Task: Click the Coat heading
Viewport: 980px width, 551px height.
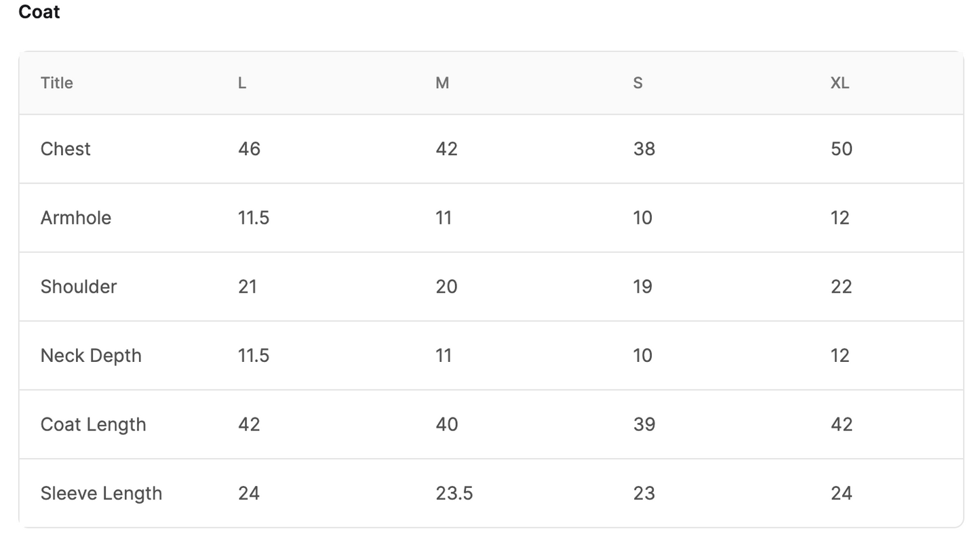Action: tap(39, 12)
